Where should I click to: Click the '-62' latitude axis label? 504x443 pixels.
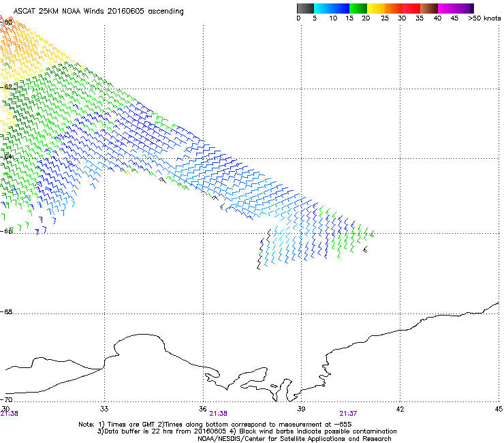point(7,87)
